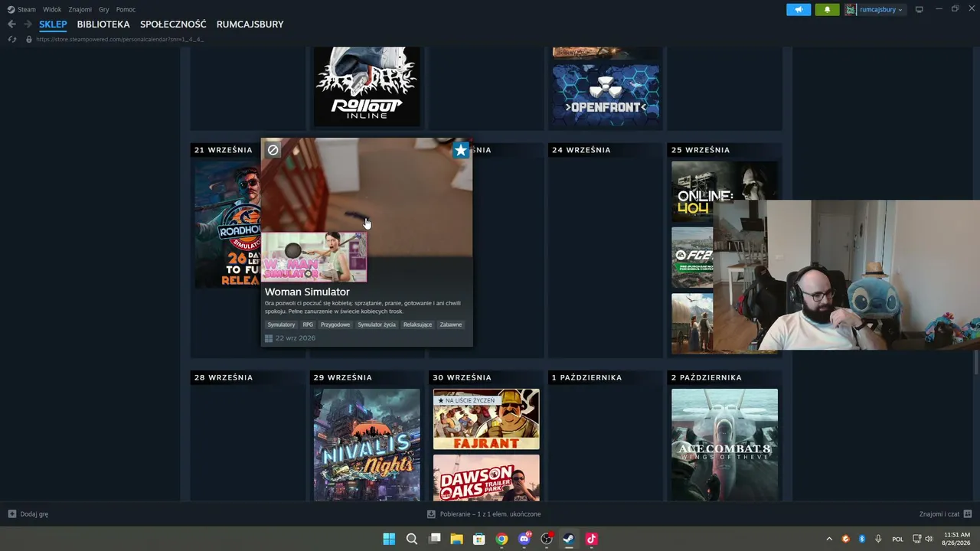This screenshot has width=980, height=551.
Task: Open the Windows Start menu
Action: (x=389, y=539)
